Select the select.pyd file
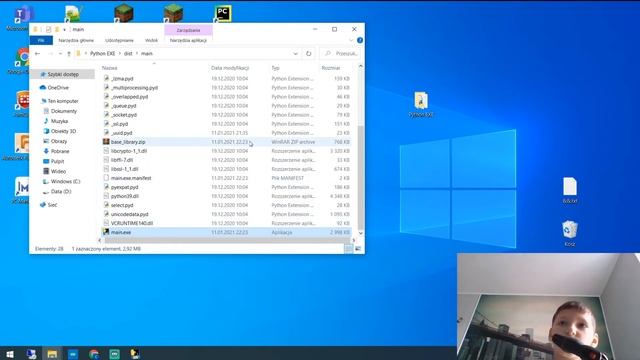 point(226,205)
